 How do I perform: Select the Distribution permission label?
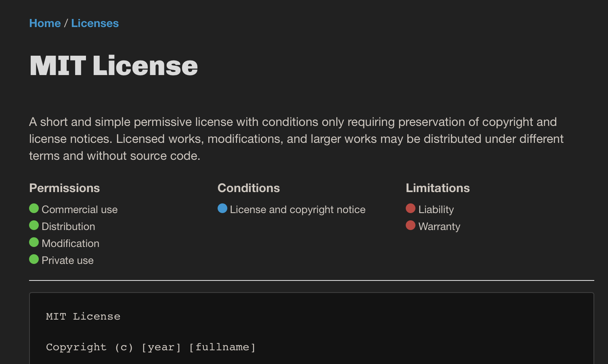68,227
